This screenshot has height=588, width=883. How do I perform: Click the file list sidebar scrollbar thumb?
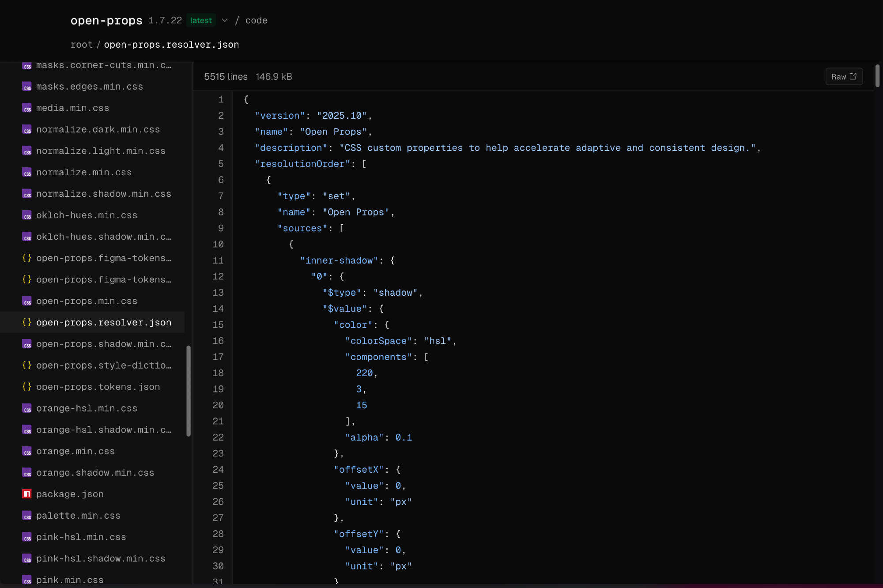[x=189, y=391]
